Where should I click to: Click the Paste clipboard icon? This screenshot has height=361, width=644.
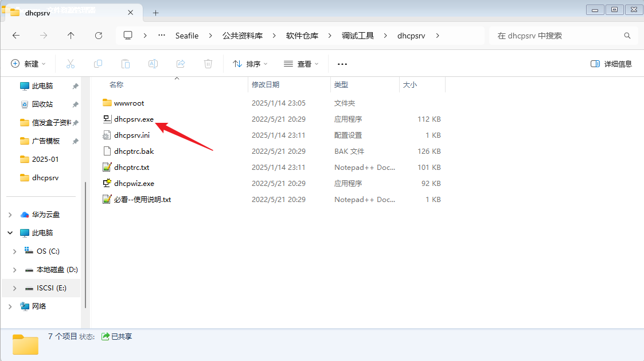click(126, 64)
